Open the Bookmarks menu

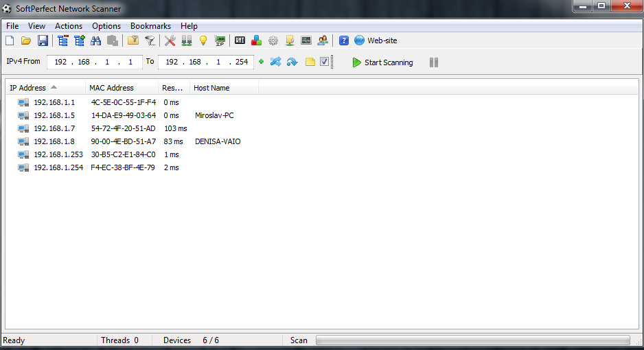pos(151,26)
